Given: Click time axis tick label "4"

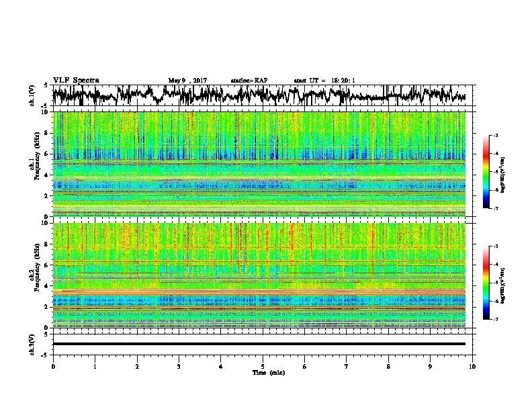Looking at the screenshot, I should (x=221, y=367).
